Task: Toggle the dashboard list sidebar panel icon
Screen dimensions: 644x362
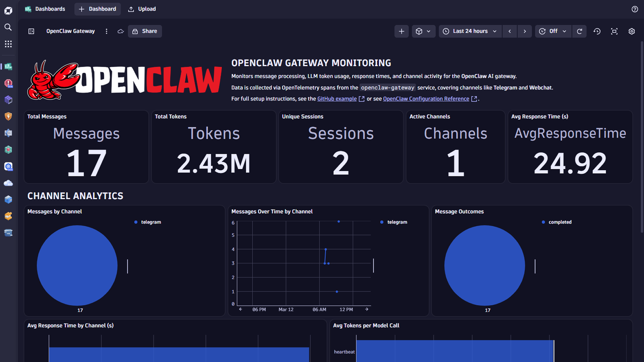Action: pos(31,31)
